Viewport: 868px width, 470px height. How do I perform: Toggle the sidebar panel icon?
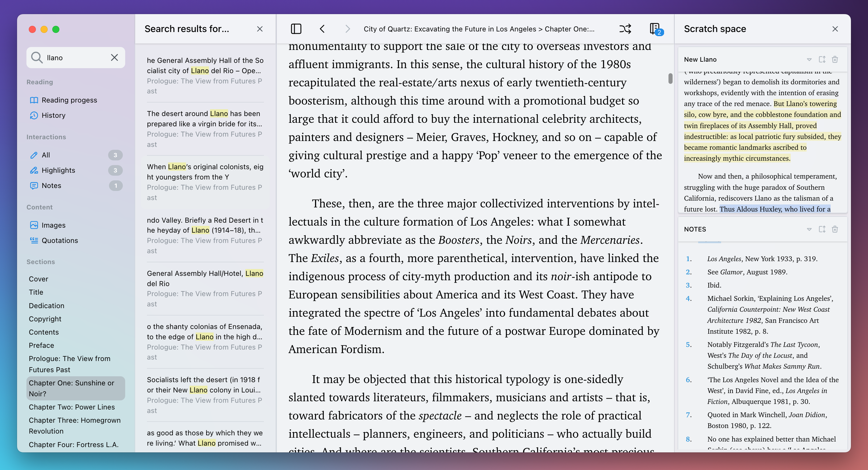click(296, 29)
